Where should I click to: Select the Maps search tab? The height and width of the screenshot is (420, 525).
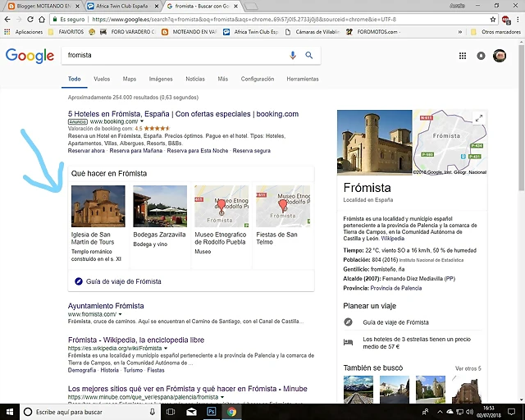point(130,79)
